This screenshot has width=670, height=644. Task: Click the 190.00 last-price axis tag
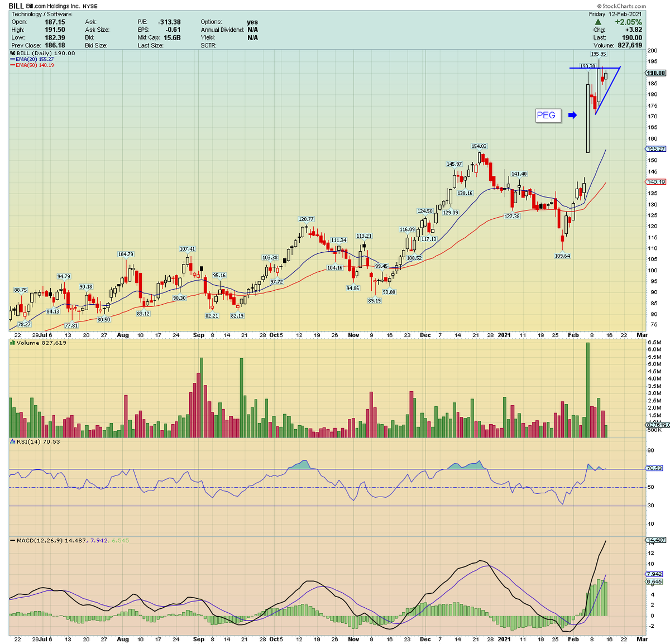(x=655, y=73)
